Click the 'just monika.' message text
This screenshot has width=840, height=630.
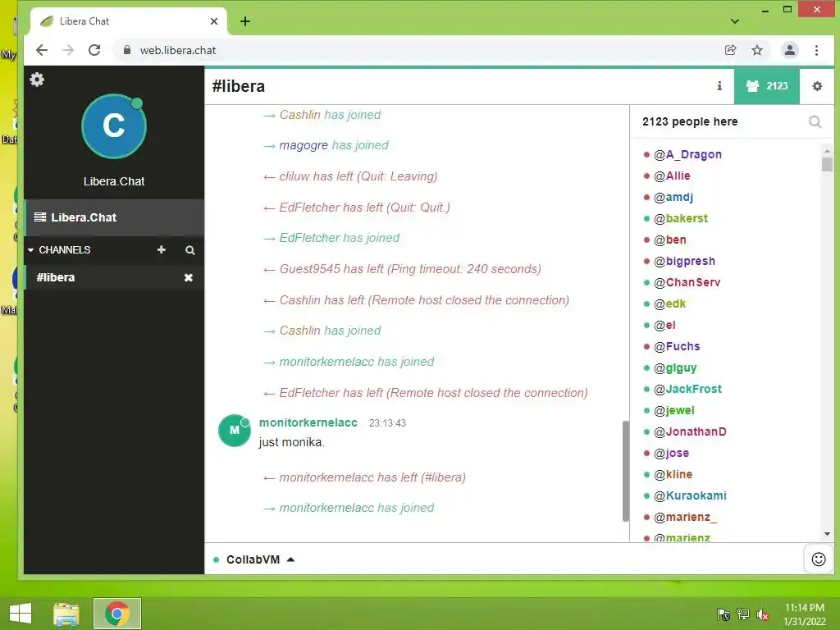pos(292,442)
